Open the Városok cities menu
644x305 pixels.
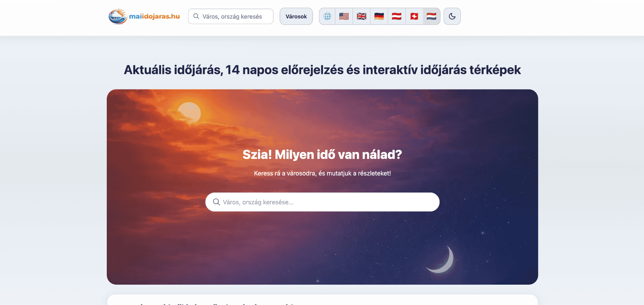pyautogui.click(x=296, y=16)
